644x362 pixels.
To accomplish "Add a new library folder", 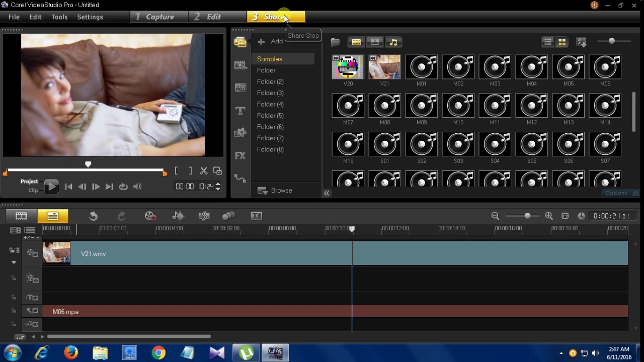I will pyautogui.click(x=271, y=41).
